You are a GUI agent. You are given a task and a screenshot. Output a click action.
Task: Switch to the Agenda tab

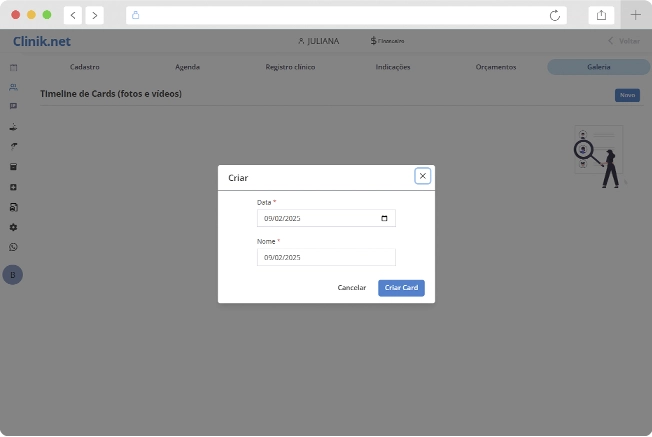pos(187,67)
